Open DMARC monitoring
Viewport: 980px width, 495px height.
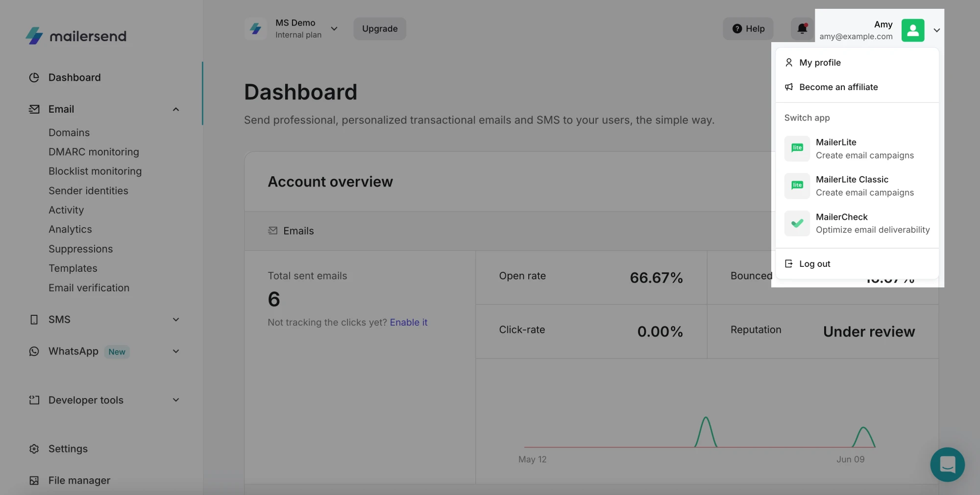(94, 152)
